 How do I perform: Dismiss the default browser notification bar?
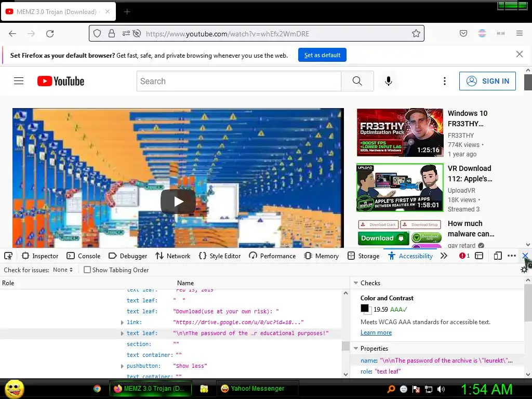click(x=520, y=54)
